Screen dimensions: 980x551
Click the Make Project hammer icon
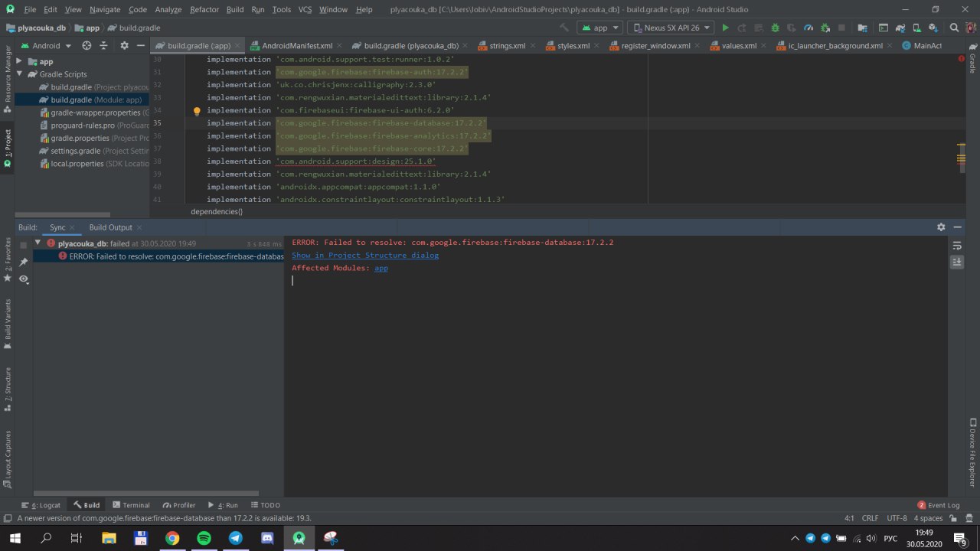[564, 28]
